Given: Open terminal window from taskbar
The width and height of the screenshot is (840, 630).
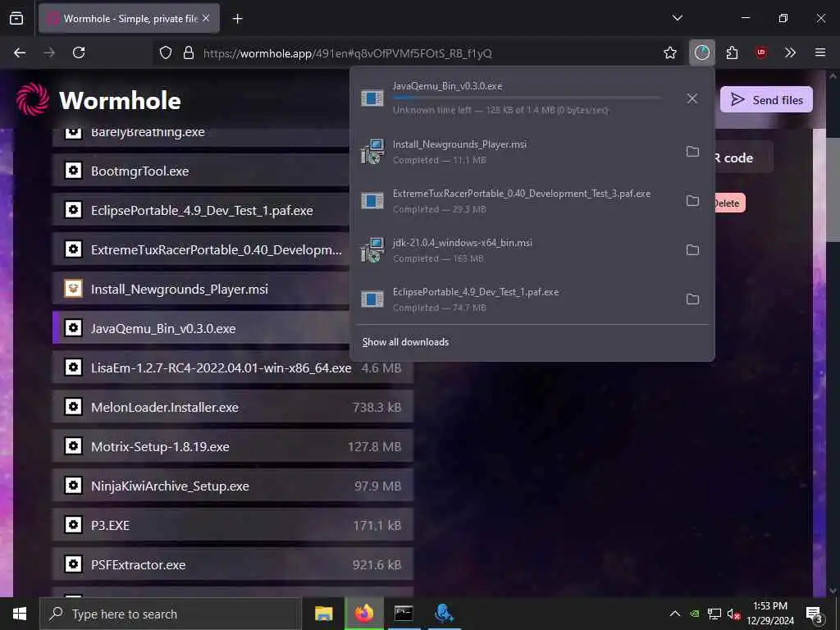Looking at the screenshot, I should [404, 614].
